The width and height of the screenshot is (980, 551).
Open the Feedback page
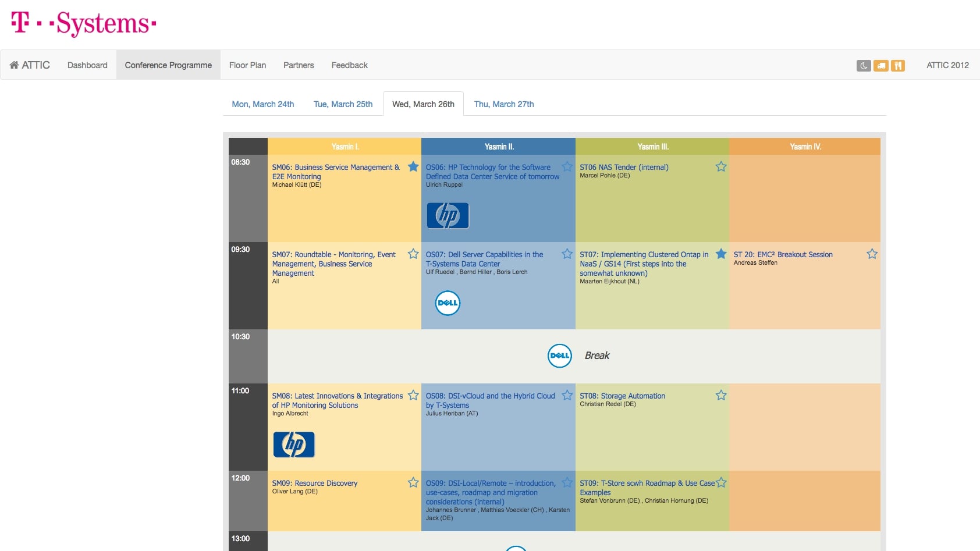point(349,65)
